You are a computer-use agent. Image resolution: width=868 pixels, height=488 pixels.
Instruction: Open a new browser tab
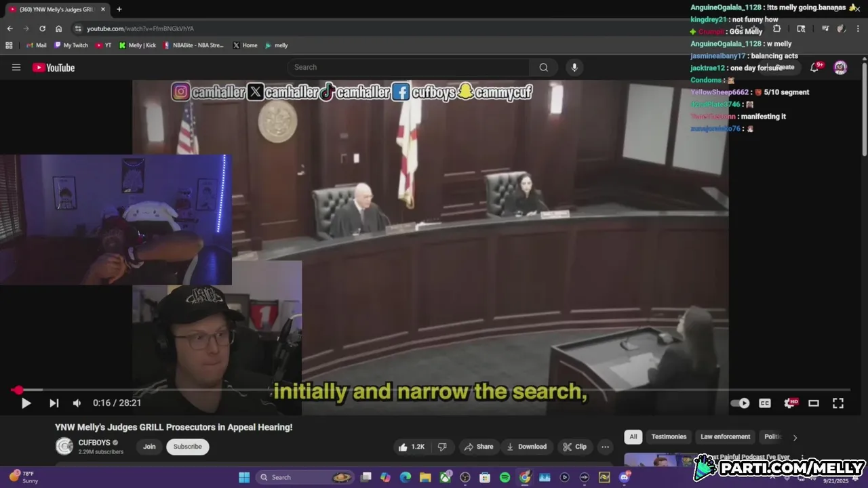tap(119, 9)
